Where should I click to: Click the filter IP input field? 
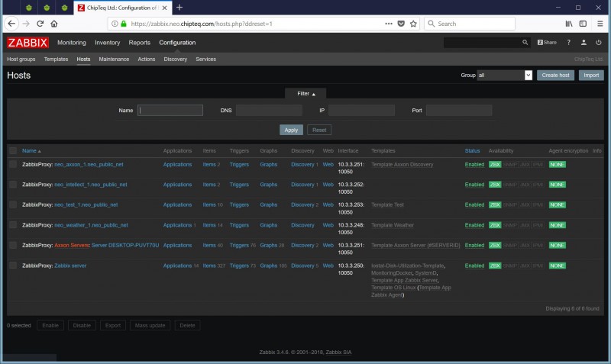(361, 110)
